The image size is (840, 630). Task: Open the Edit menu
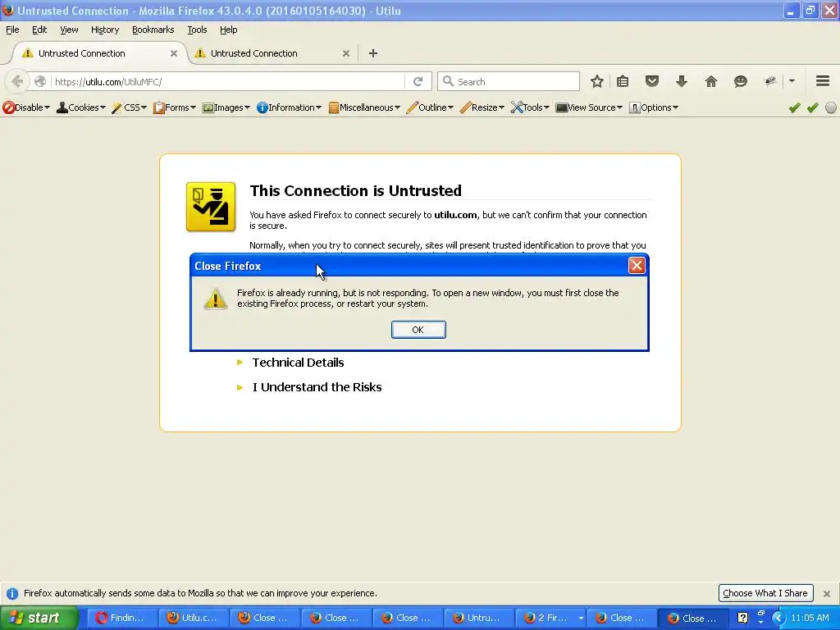(x=39, y=30)
